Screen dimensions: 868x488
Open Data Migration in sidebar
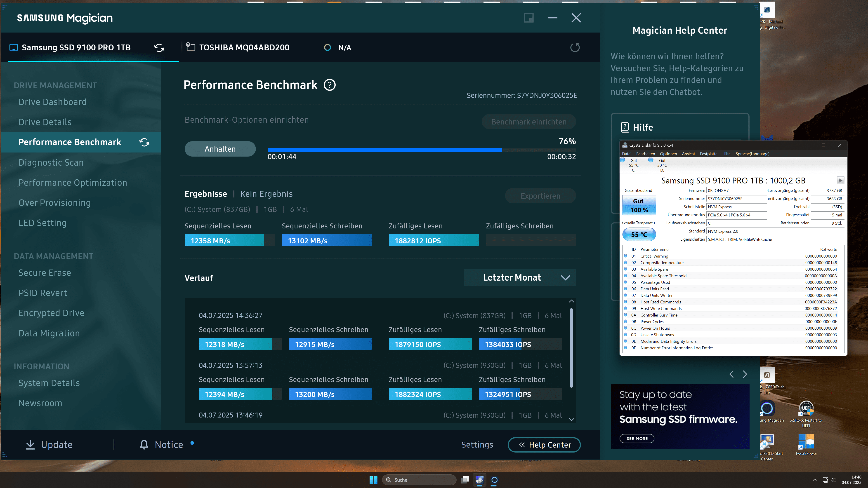(49, 333)
